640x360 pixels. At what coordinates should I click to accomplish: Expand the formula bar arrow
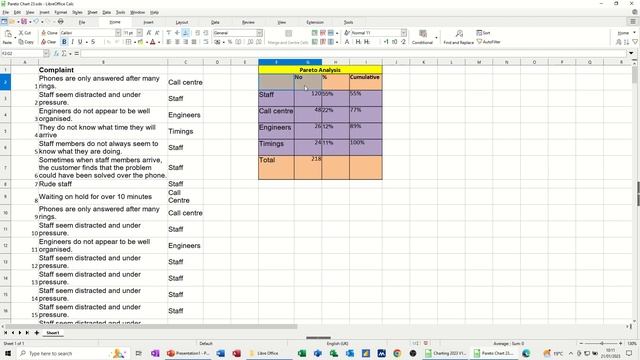point(631,53)
